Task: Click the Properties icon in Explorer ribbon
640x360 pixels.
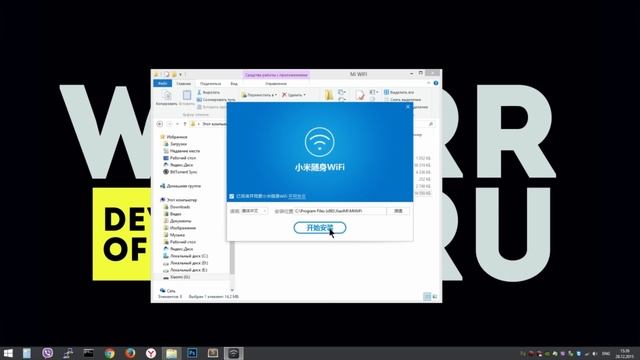Action: point(360,95)
